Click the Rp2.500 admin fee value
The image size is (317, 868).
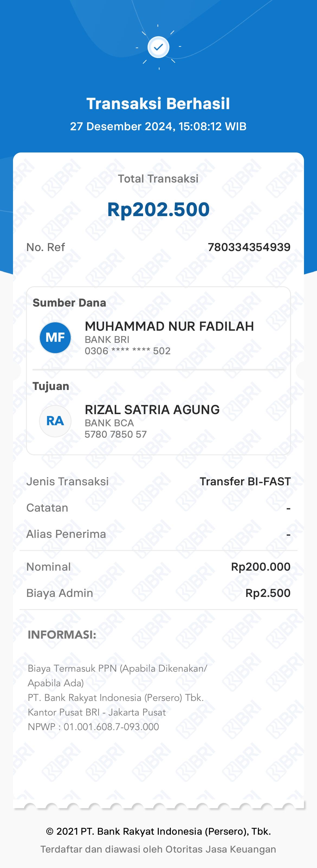click(x=268, y=593)
